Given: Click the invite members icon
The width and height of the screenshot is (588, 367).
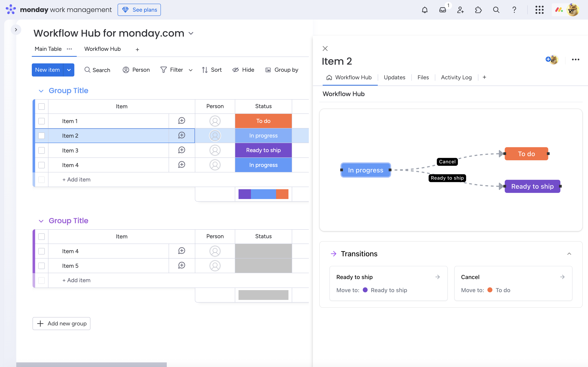Looking at the screenshot, I should click(460, 10).
